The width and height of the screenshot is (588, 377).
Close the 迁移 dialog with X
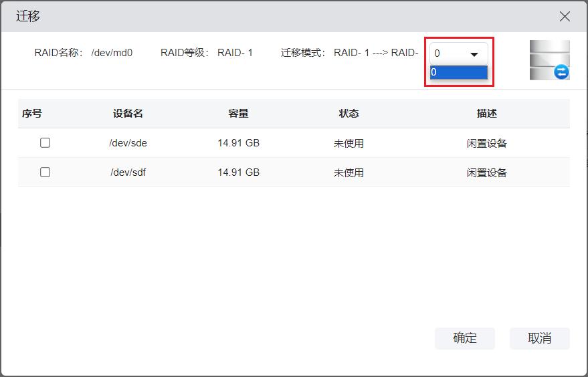point(565,17)
